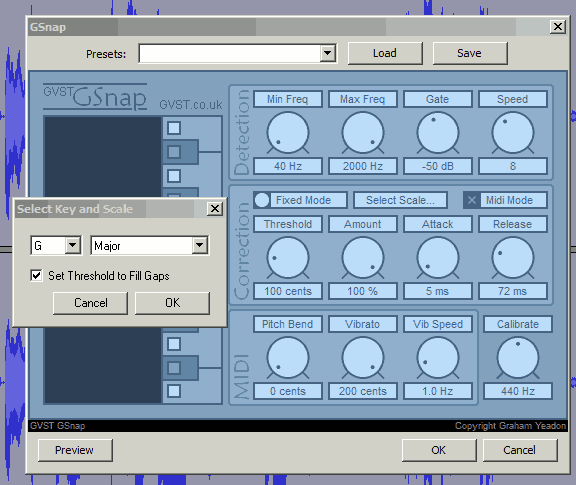576x485 pixels.
Task: Click the Calibrate label
Action: 518,324
